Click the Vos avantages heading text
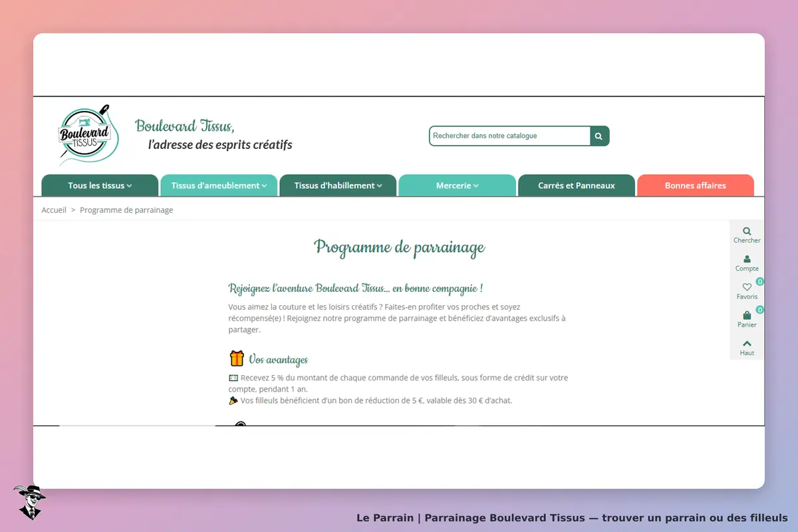798x532 pixels. [278, 360]
